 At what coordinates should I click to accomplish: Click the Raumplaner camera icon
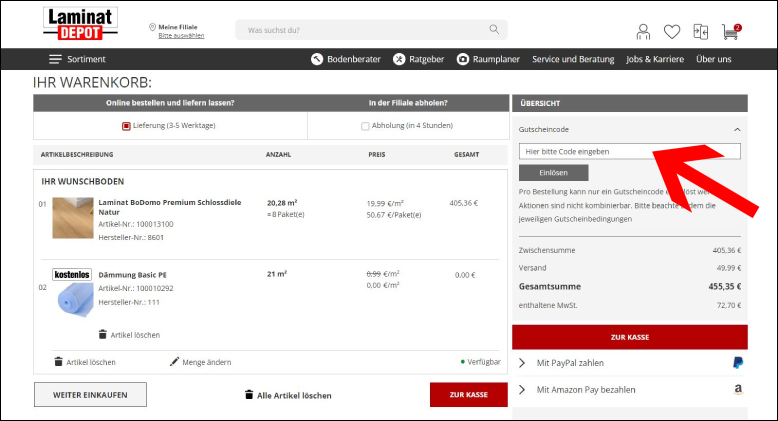(x=462, y=59)
